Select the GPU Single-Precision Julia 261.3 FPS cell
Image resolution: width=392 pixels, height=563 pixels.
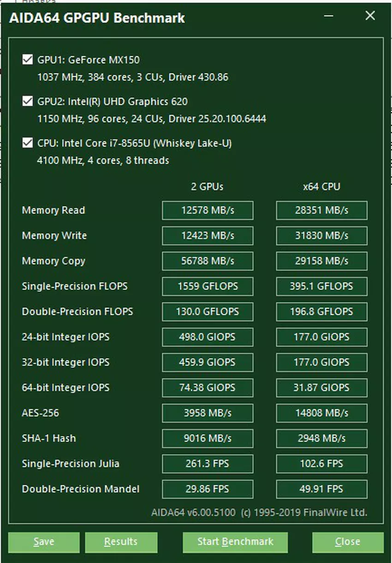(208, 463)
